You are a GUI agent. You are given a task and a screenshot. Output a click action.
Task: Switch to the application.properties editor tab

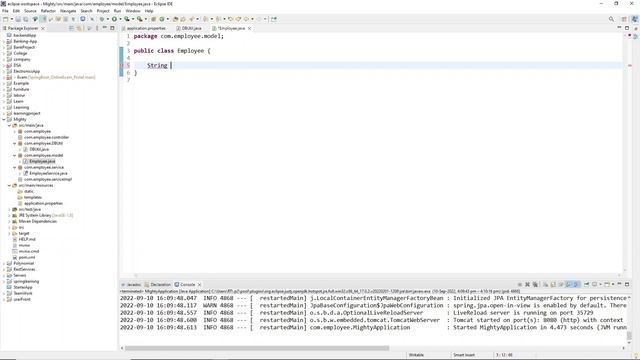click(146, 28)
